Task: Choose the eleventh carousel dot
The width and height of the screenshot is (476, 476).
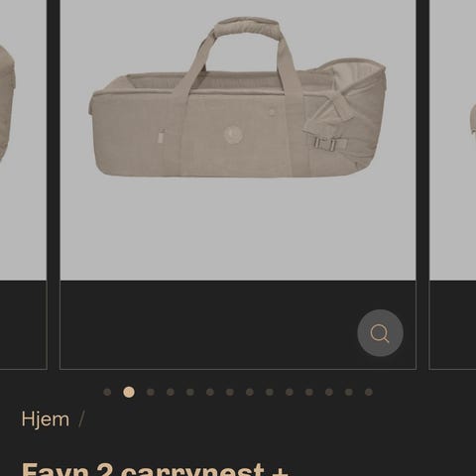Action: (309, 392)
